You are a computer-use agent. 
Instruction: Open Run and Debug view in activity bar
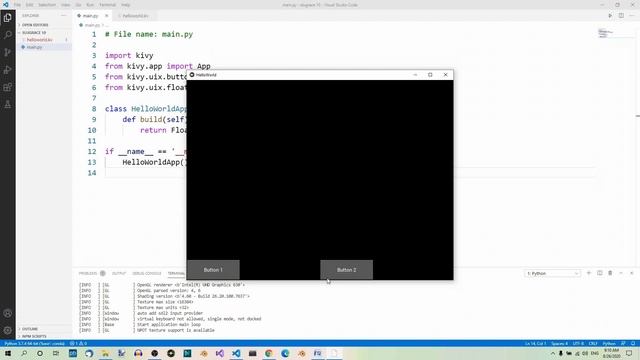(x=7, y=70)
